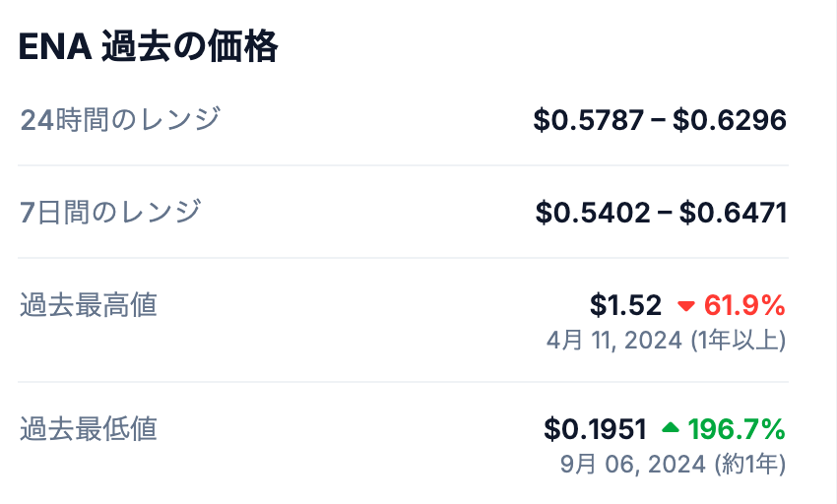Click the green 196.7% increase percentage
This screenshot has height=504, width=837.
click(737, 429)
